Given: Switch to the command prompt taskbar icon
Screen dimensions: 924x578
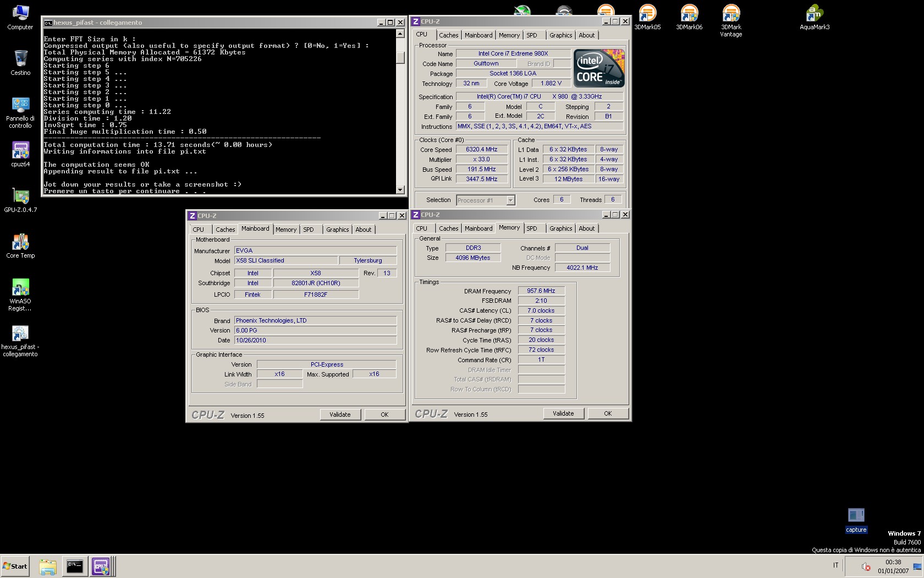Looking at the screenshot, I should (74, 566).
